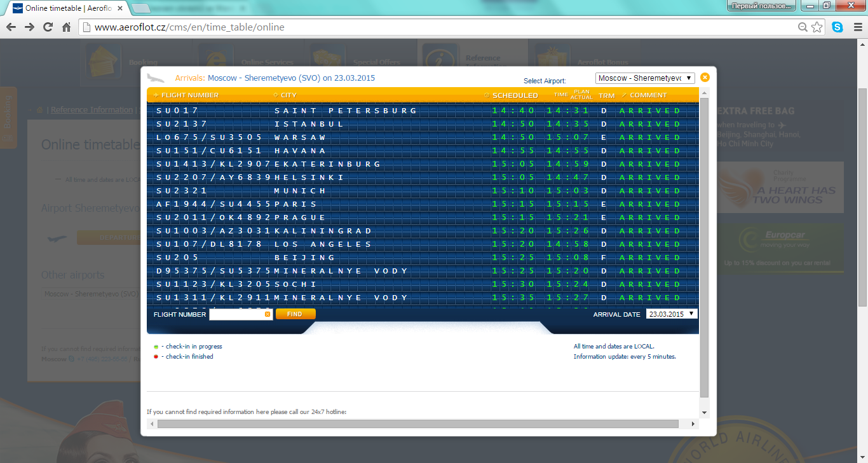Open the Booking side tab

(8, 117)
